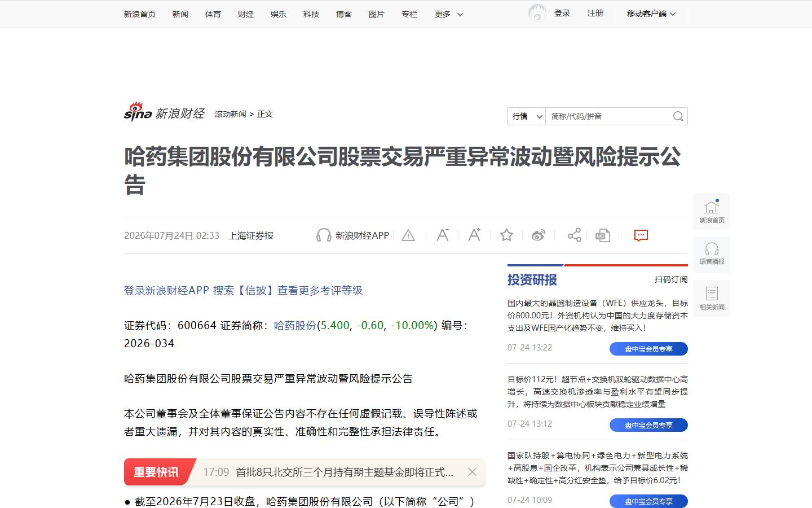Expand the 更多 navigation dropdown
This screenshot has height=508, width=812.
tap(449, 14)
